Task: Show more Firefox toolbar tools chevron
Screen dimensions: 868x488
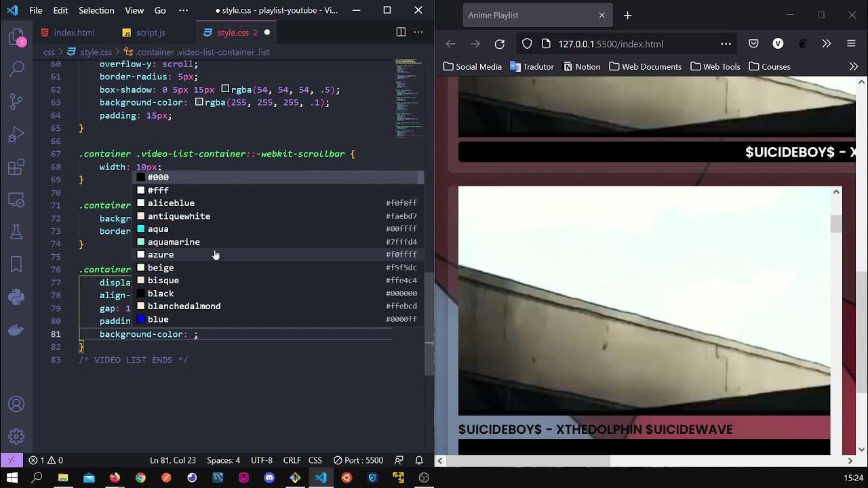Action: tap(827, 44)
